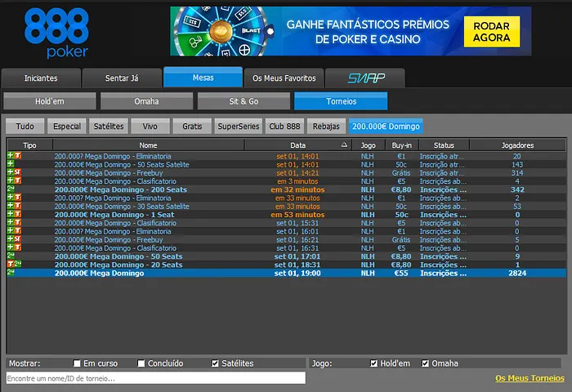Click orange T icon in Eliminatoria 'em 33 minutos' row
This screenshot has width=572, height=392.
pyautogui.click(x=17, y=198)
